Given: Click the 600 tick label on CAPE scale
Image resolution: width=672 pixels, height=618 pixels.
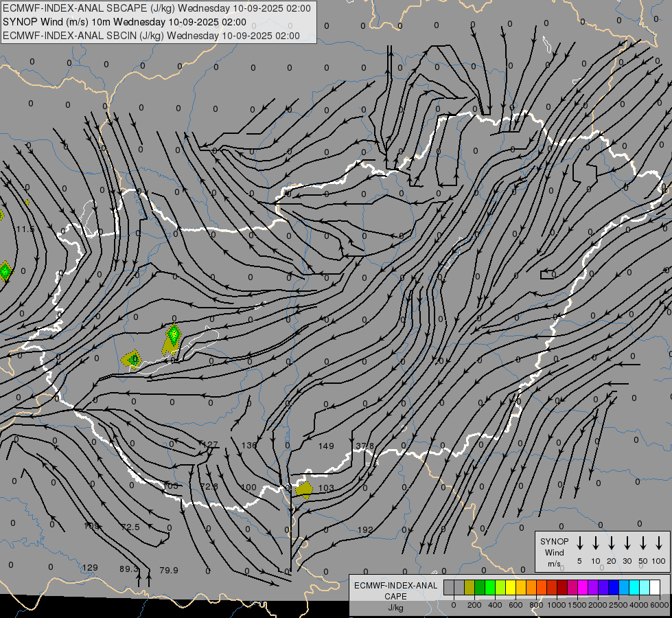Looking at the screenshot, I should (x=515, y=605).
